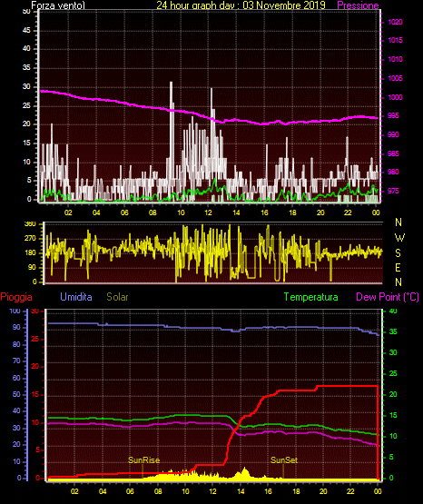Screen dimensions: 423x504
Task: Click the 24 hour graph date title
Action: (241, 5)
